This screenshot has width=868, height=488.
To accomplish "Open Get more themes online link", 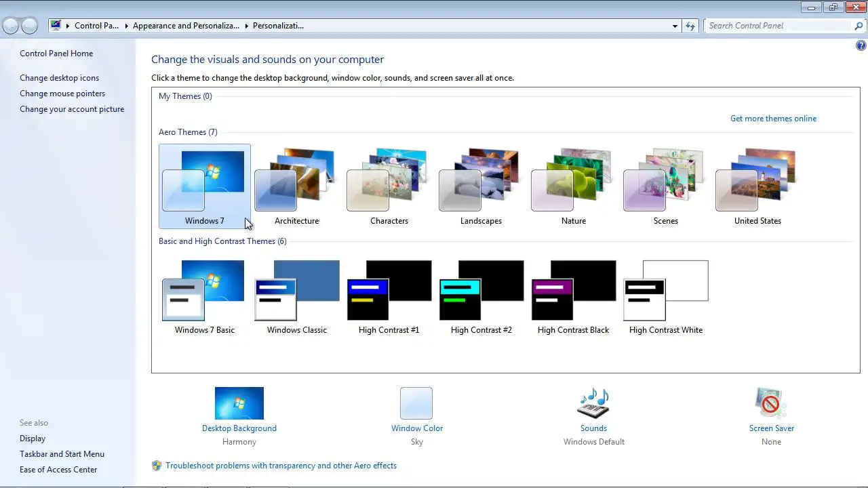I will click(x=773, y=119).
